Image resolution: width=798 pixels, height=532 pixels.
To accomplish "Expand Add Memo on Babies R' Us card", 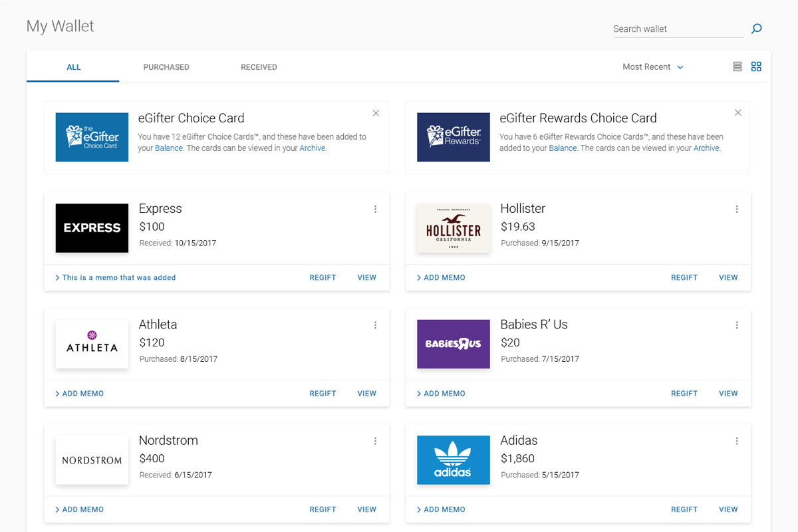I will 441,394.
